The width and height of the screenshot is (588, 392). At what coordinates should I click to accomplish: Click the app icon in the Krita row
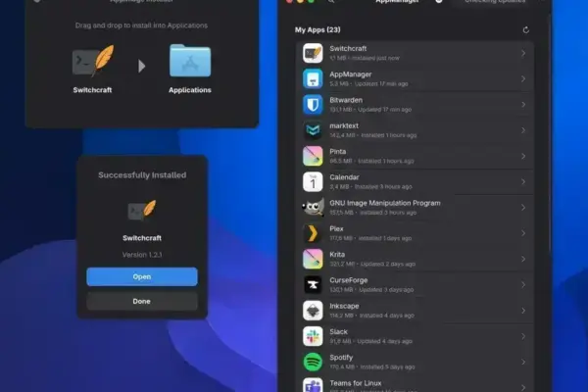point(313,259)
